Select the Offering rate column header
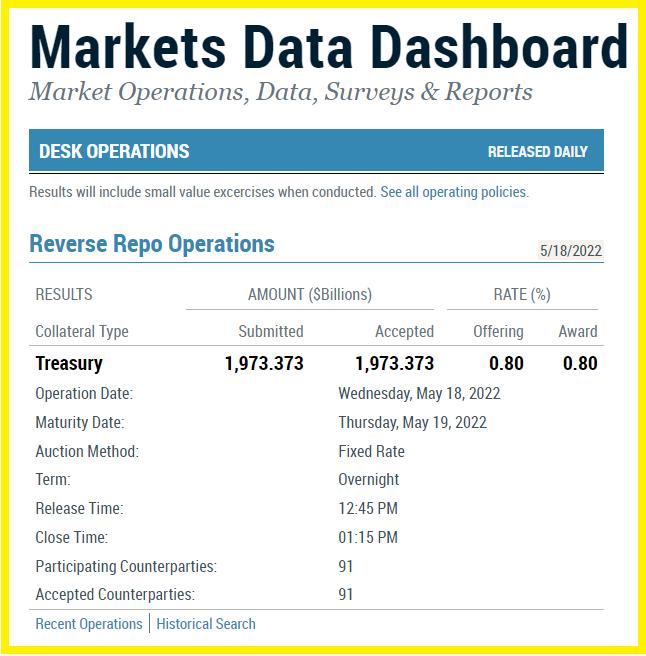This screenshot has width=646, height=656. tap(498, 331)
